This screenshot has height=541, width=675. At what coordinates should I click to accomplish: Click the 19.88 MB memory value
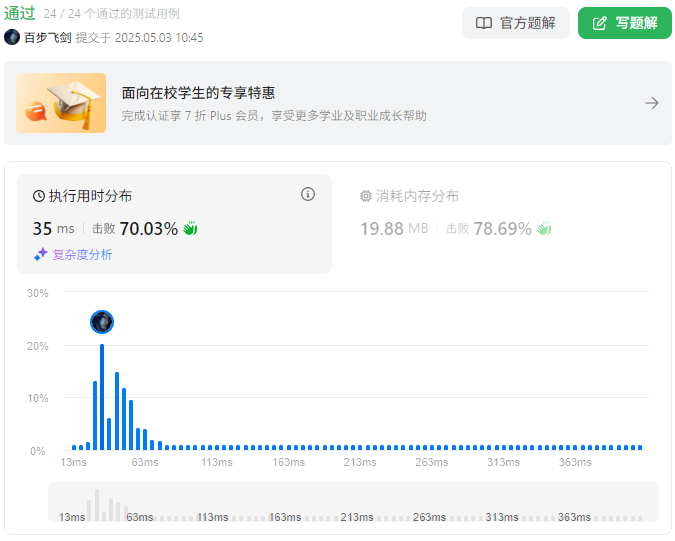pyautogui.click(x=394, y=229)
